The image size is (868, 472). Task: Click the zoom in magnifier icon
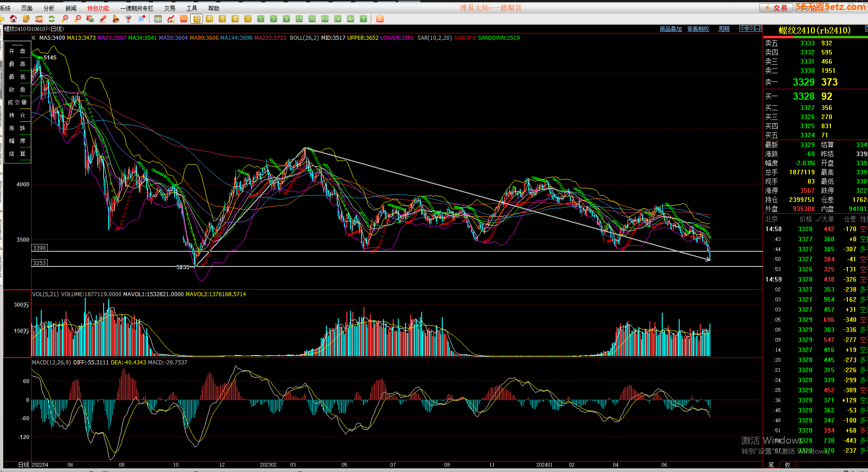pos(65,19)
